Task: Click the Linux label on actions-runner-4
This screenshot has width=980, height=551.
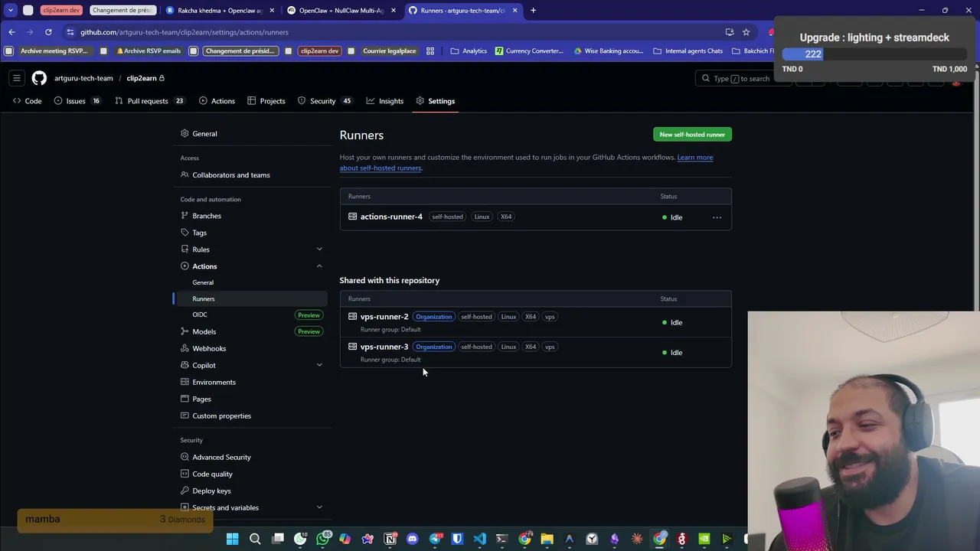Action: click(x=482, y=217)
